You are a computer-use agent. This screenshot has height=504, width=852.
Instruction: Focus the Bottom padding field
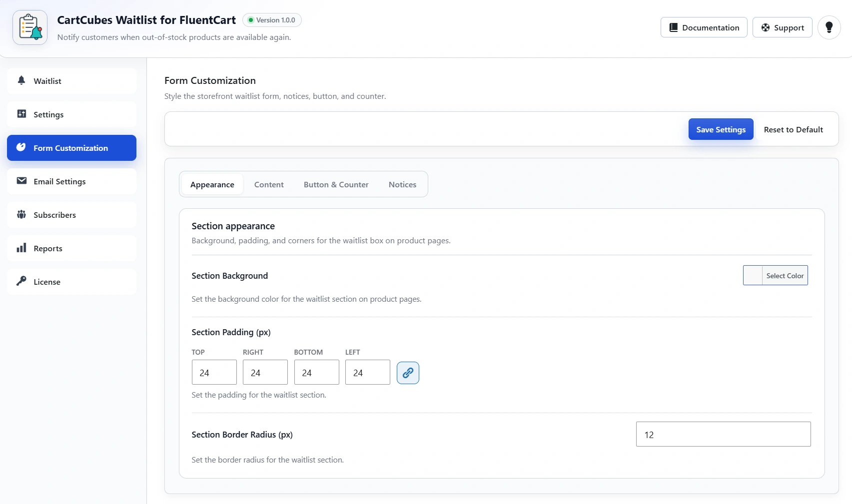(317, 373)
